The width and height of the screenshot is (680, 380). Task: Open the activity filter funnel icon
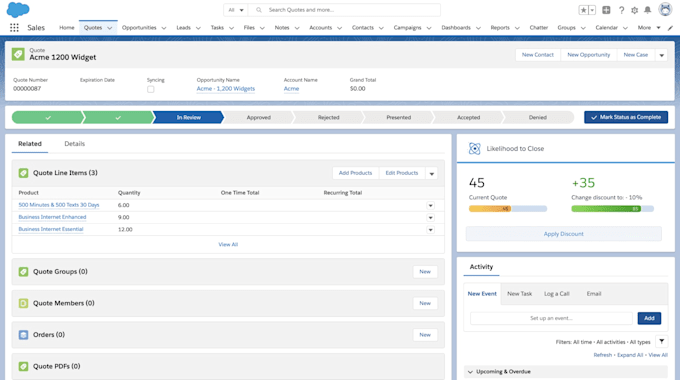(x=662, y=341)
